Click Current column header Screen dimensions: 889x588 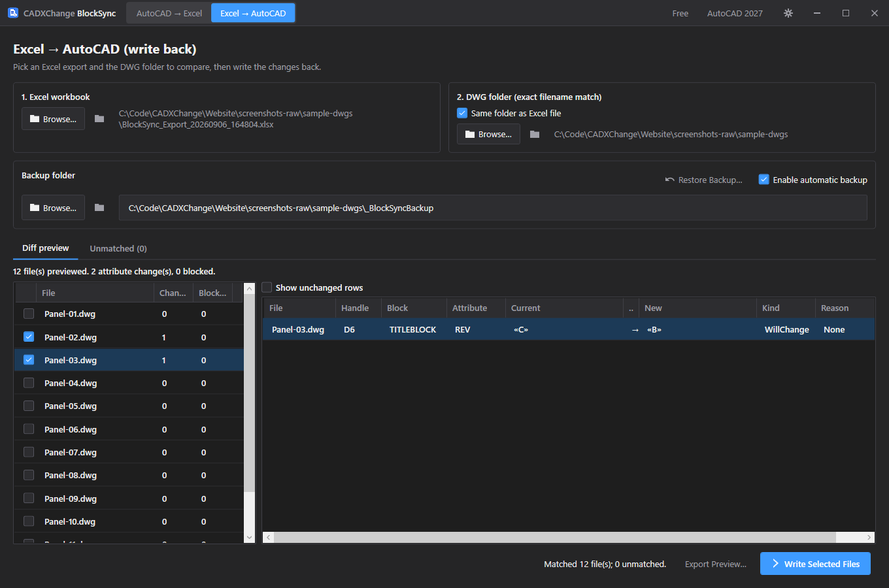tap(564, 308)
